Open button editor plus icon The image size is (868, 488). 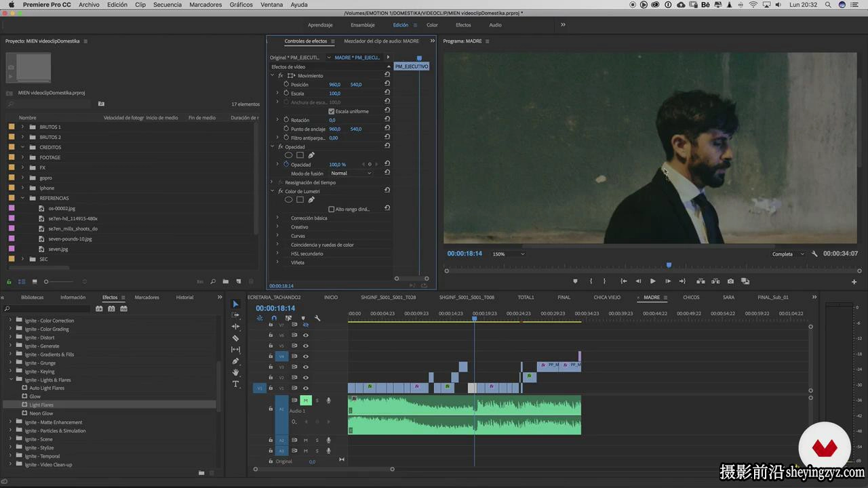[x=854, y=282]
